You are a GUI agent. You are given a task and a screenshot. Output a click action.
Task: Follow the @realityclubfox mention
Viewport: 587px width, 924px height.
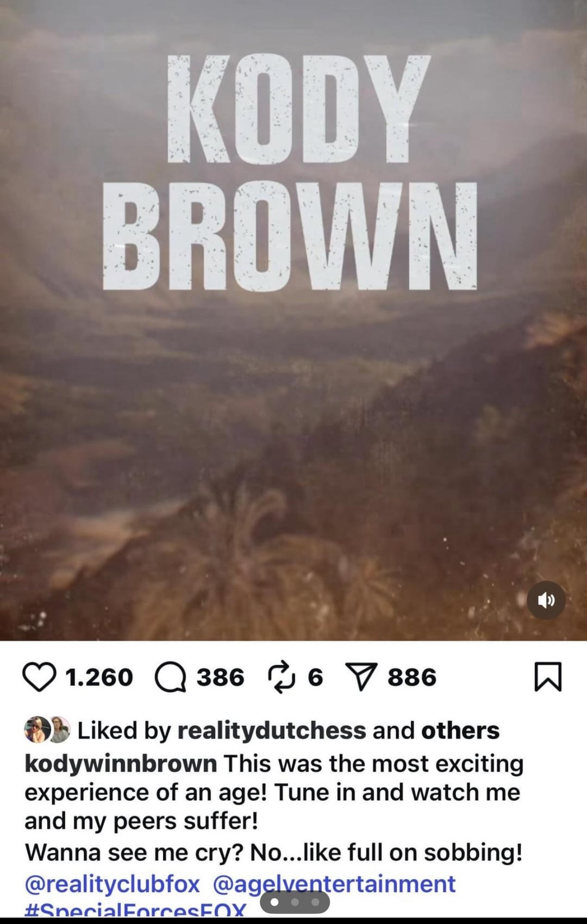pos(113,884)
